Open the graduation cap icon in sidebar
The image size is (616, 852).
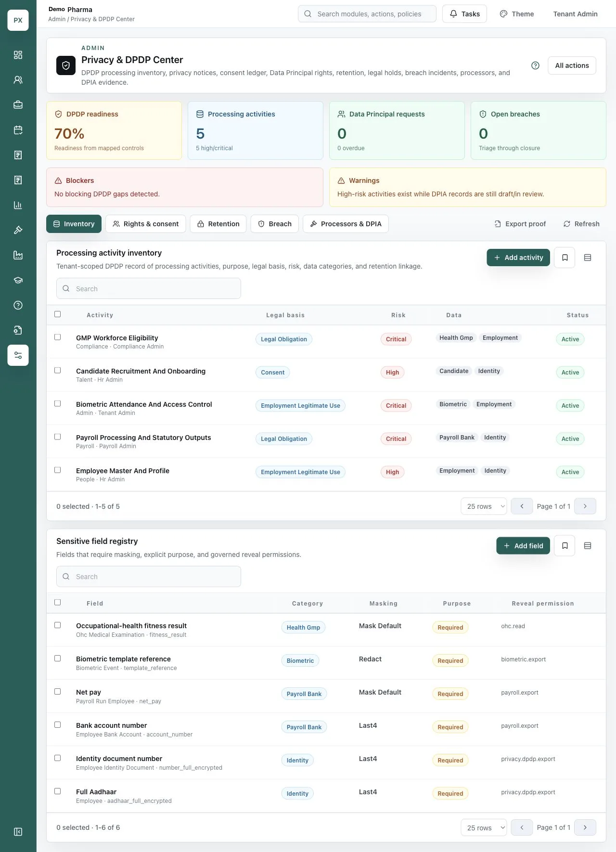click(x=18, y=280)
